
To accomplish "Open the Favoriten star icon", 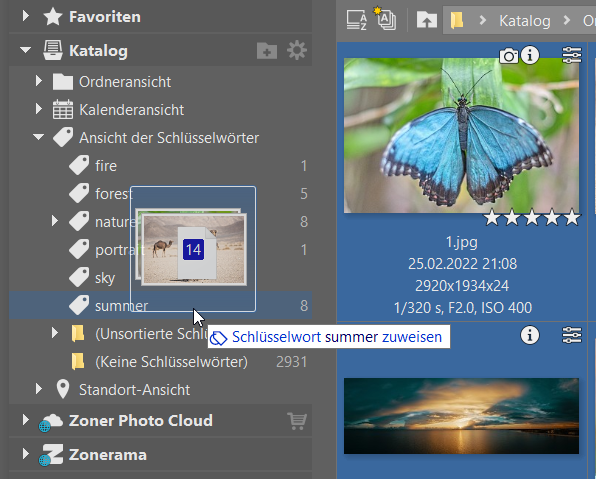I will click(x=53, y=17).
